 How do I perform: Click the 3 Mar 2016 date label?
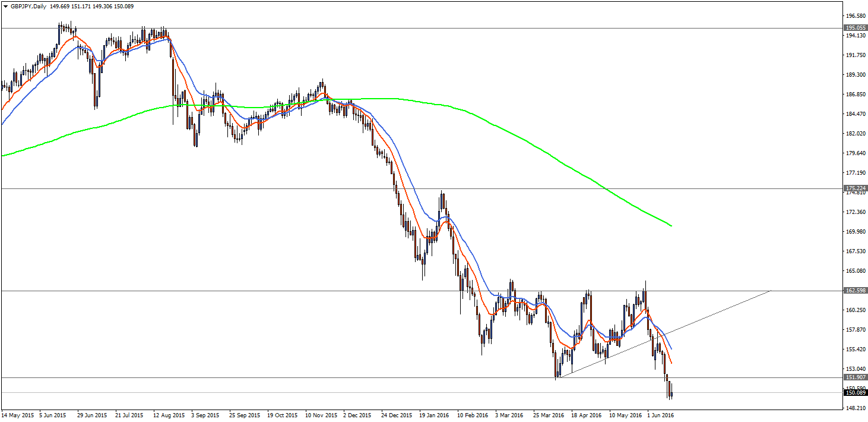509,415
